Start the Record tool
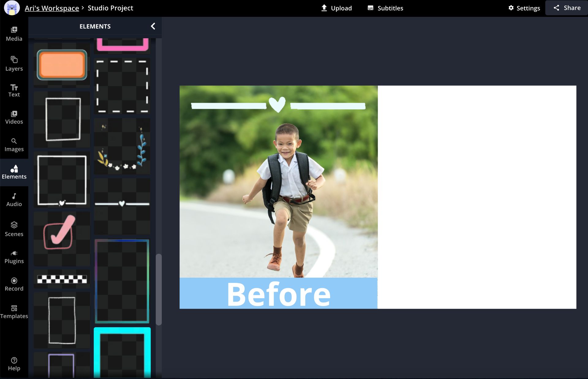 coord(14,284)
